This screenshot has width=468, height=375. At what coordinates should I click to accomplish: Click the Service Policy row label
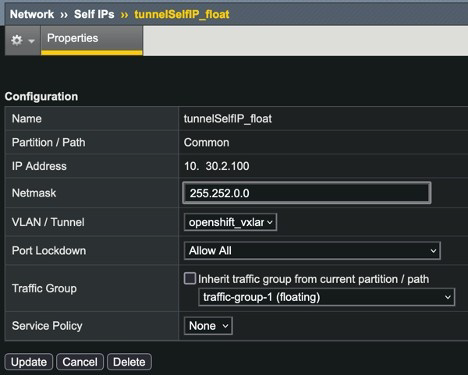click(x=47, y=326)
